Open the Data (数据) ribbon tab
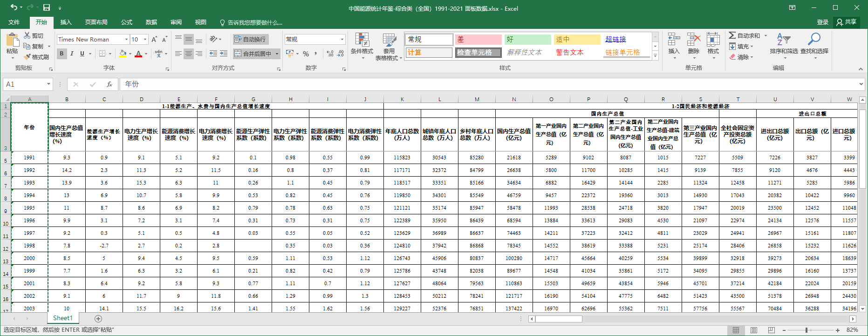 151,22
